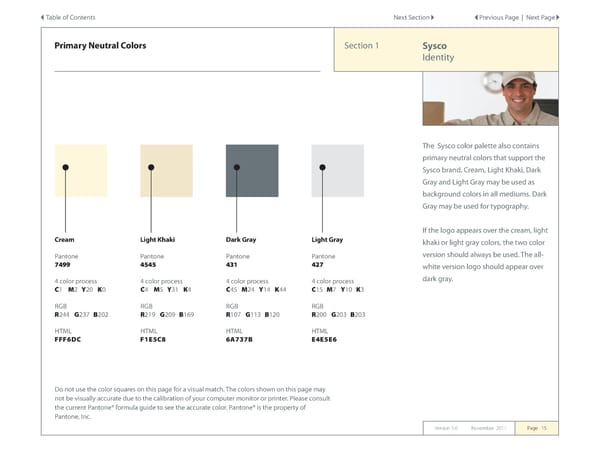Jump to the Next Page
600x463 pixels.
(539, 18)
